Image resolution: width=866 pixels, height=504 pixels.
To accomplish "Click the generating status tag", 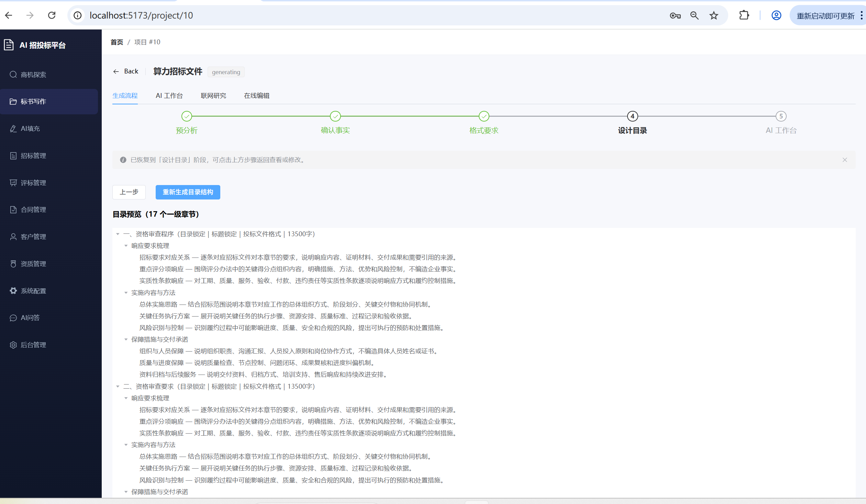I will (x=226, y=72).
